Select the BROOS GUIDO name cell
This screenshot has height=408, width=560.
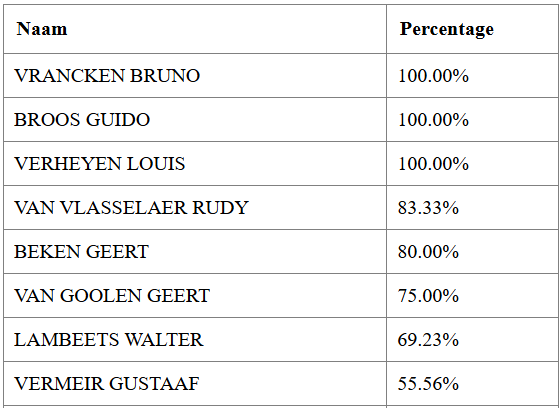[195, 120]
